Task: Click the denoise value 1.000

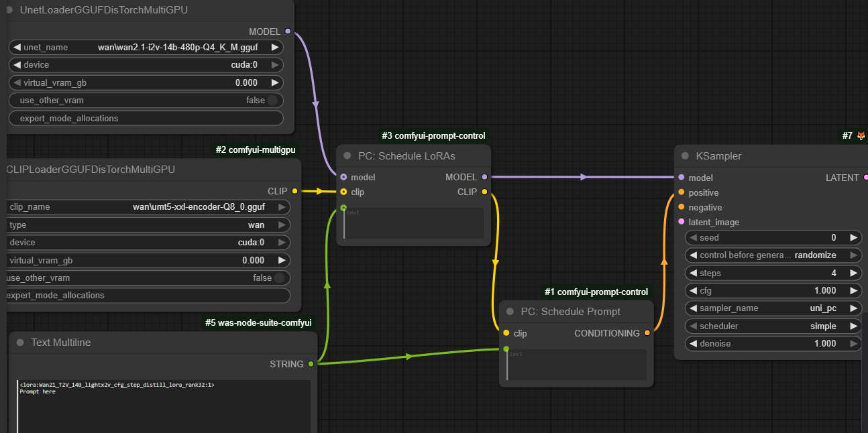Action: [x=825, y=344]
